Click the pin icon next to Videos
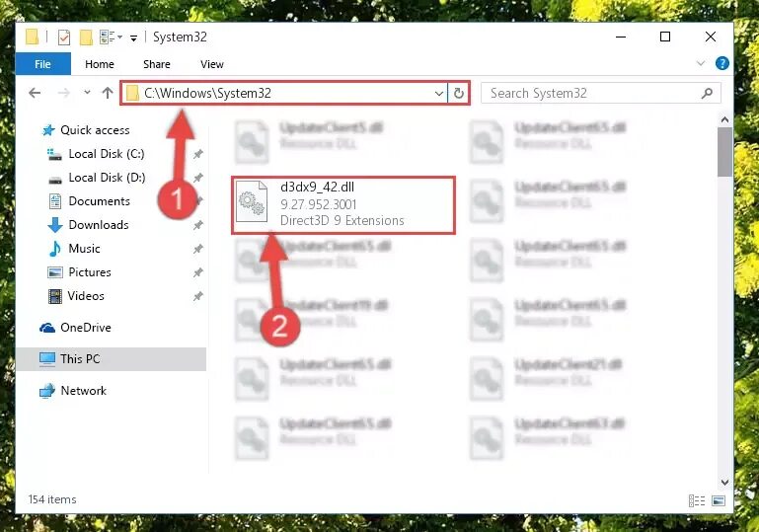The width and height of the screenshot is (759, 532). pyautogui.click(x=198, y=296)
